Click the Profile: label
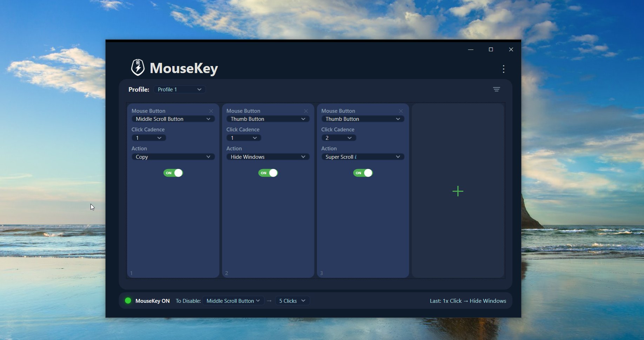 click(139, 90)
